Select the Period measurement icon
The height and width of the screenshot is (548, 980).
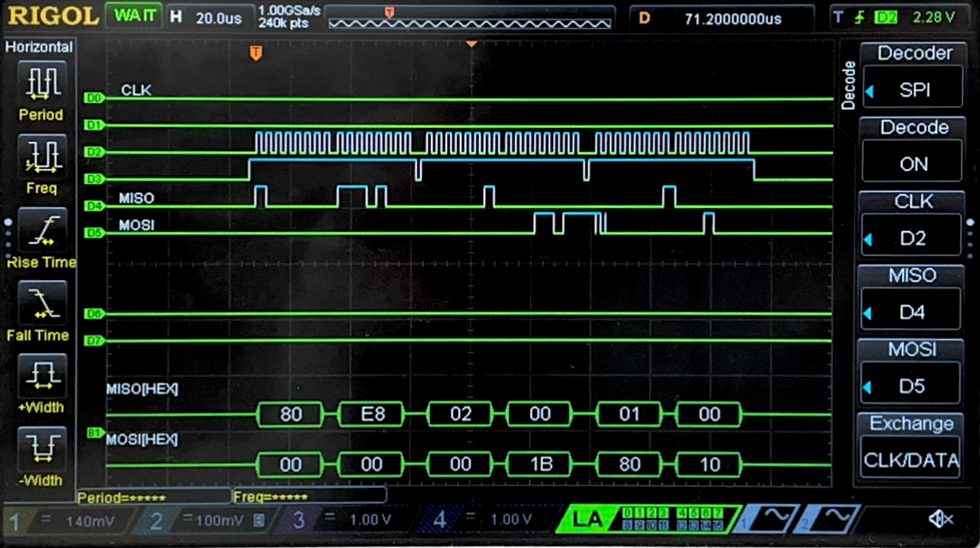pyautogui.click(x=42, y=82)
